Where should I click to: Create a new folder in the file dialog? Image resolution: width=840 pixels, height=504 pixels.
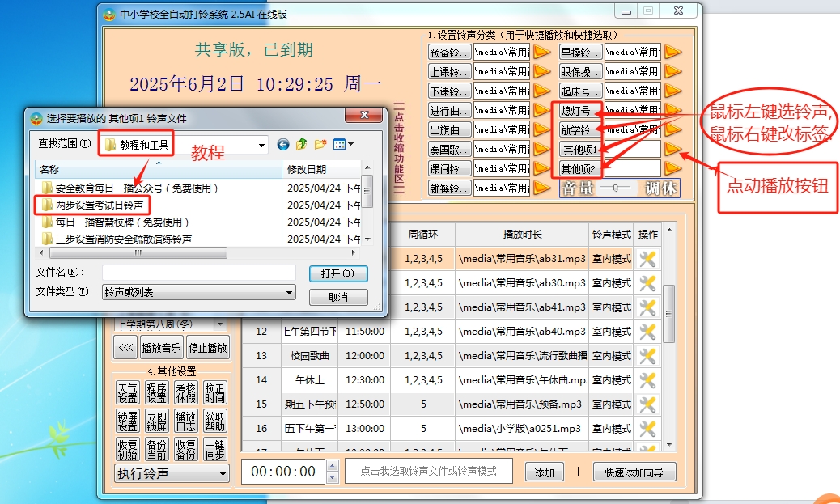(320, 144)
